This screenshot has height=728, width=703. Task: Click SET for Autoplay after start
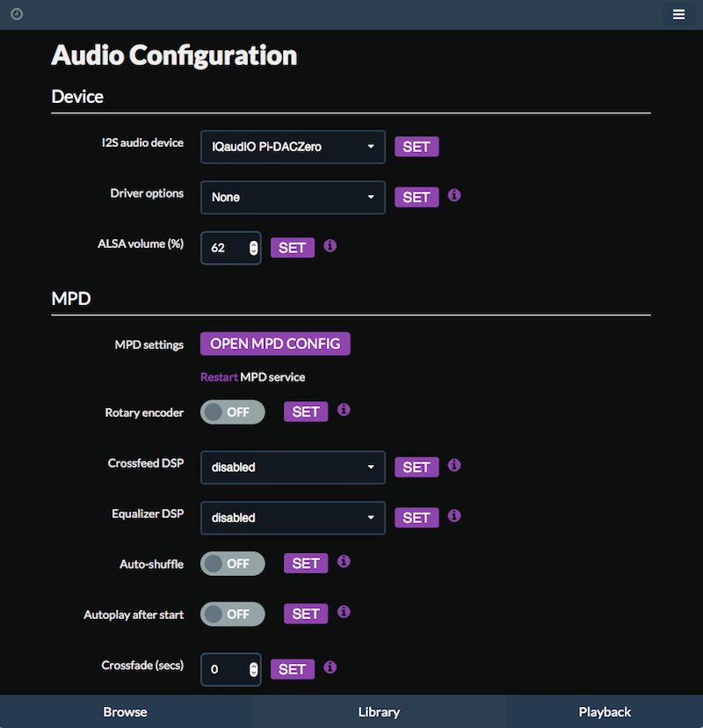point(306,615)
